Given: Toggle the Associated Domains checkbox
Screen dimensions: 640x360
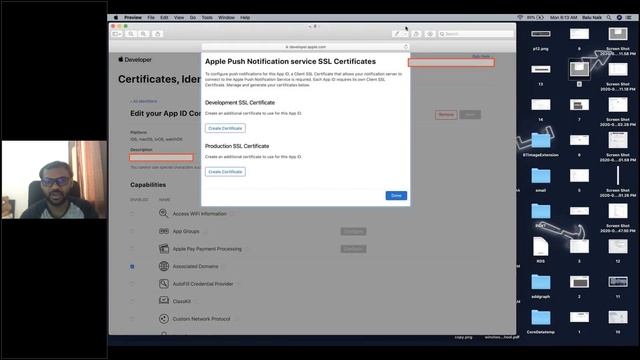Looking at the screenshot, I should pyautogui.click(x=132, y=267).
